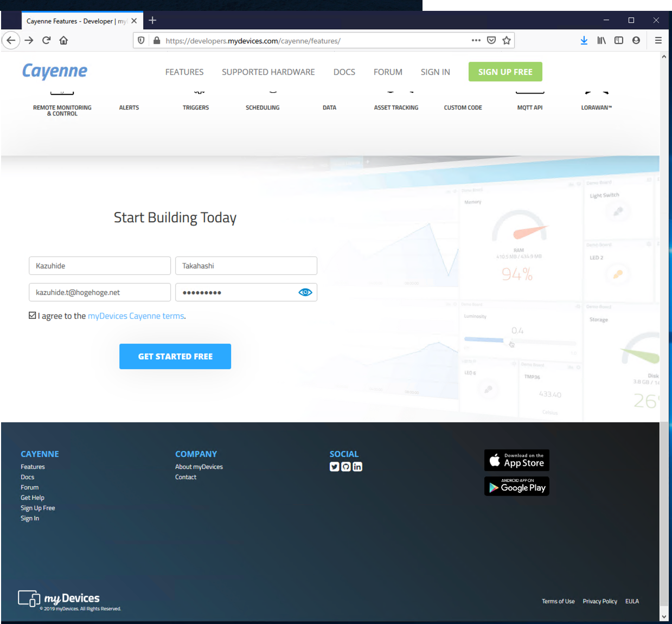Open Docs link in footer
Screen dimensions: 672x624
point(28,477)
